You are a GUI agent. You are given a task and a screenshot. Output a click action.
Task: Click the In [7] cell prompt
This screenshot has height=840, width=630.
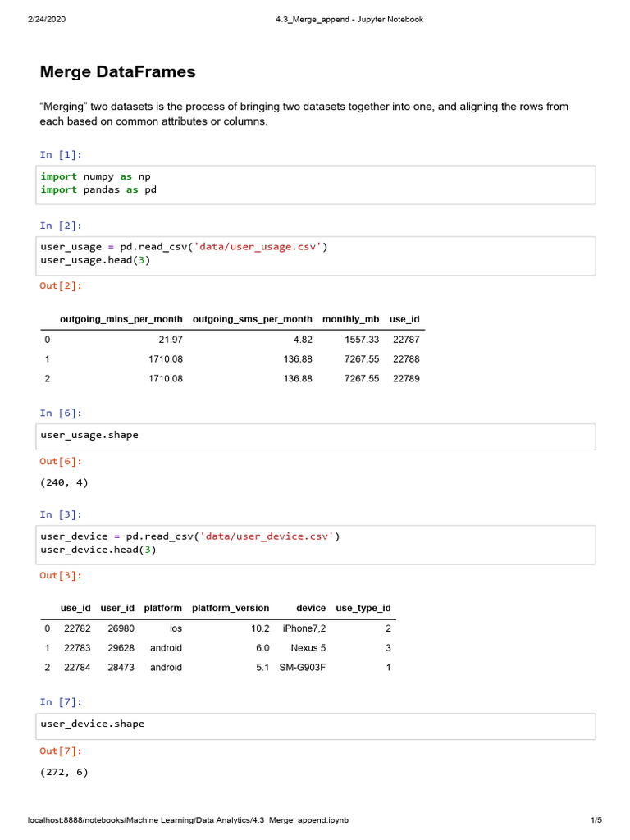[x=61, y=702]
